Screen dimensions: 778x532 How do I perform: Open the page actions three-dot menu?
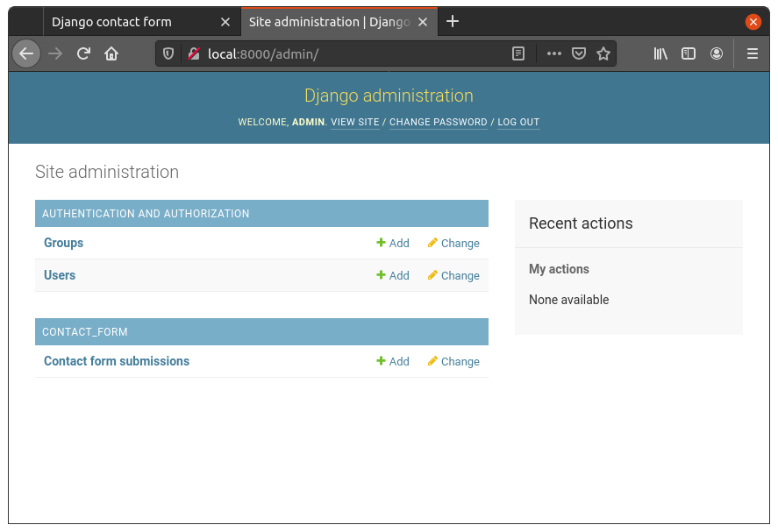[x=553, y=53]
